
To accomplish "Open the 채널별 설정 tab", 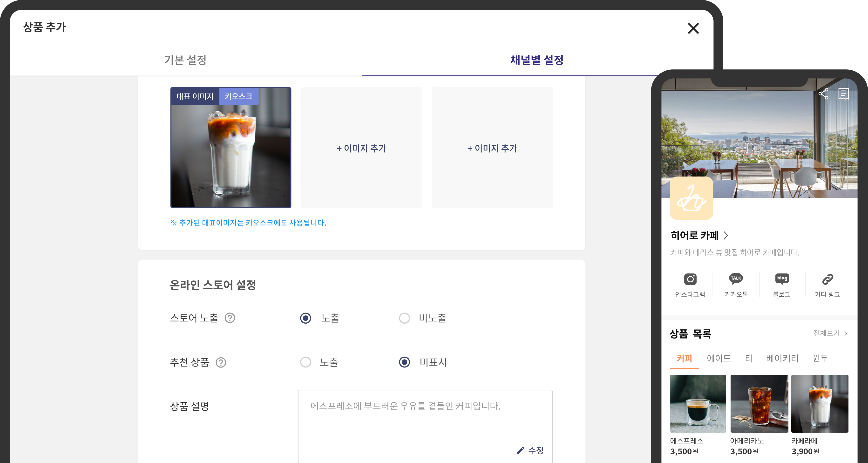I will point(537,60).
